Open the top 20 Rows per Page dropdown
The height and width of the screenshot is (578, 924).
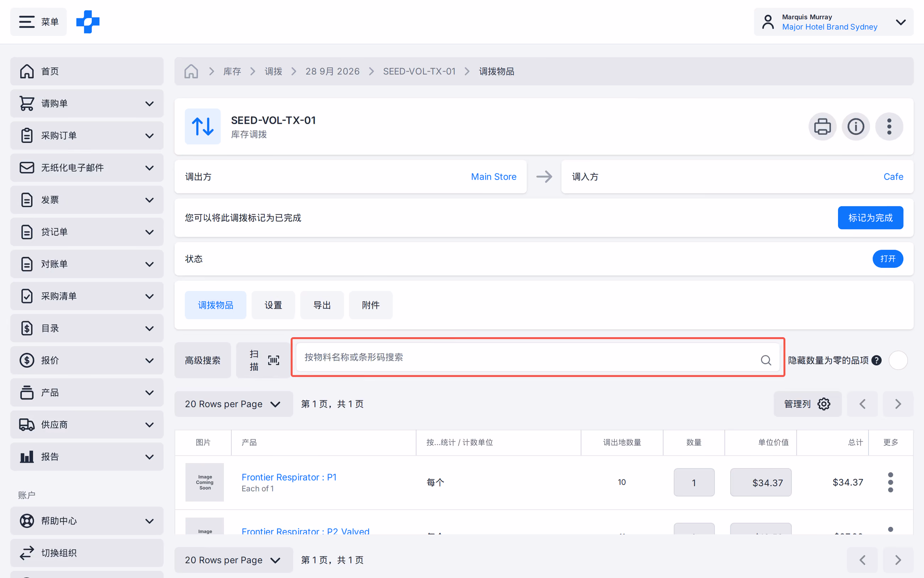234,404
